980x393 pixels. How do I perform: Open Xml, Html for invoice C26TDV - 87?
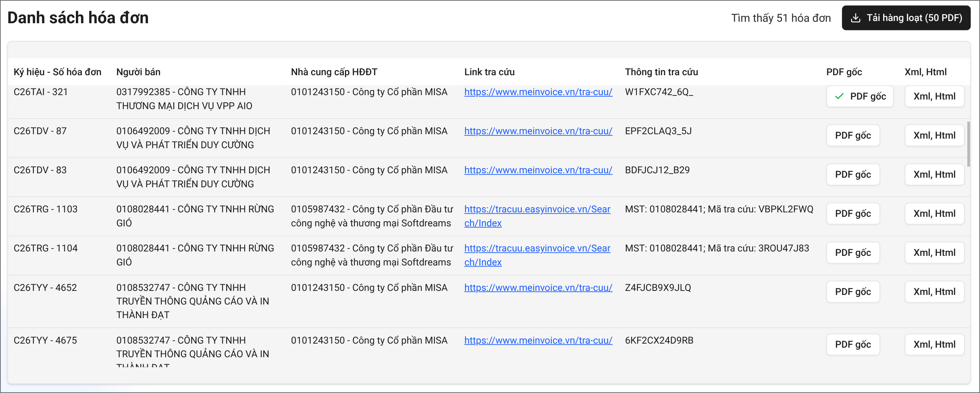click(x=934, y=135)
